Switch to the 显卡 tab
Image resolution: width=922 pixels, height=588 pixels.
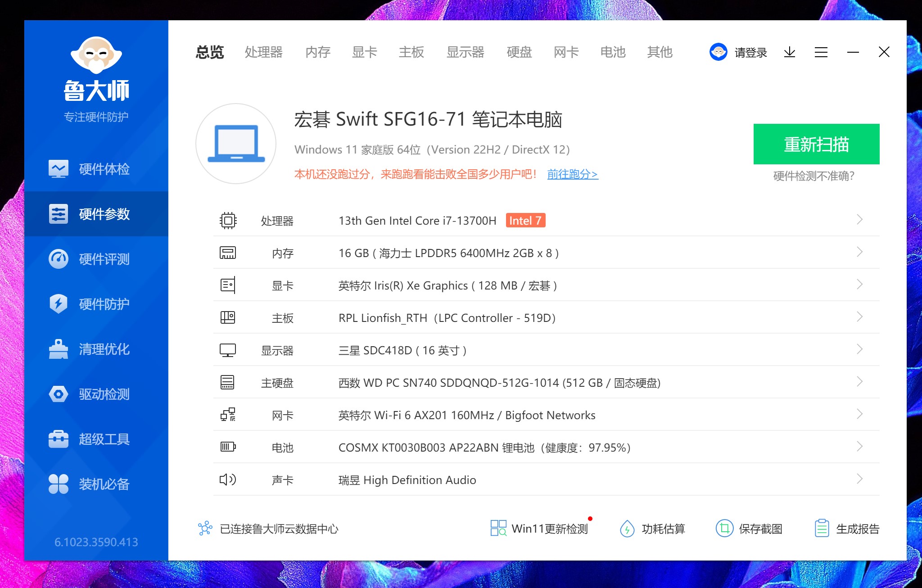pyautogui.click(x=364, y=52)
